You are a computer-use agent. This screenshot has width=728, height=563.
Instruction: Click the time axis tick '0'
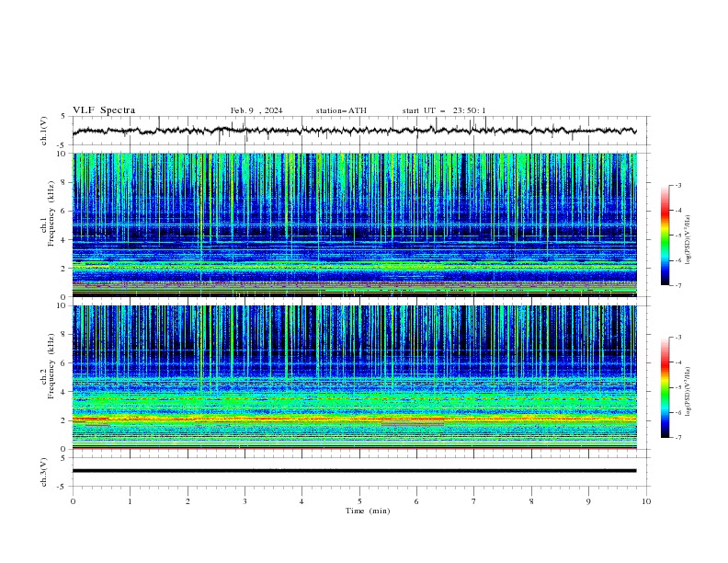[x=73, y=501]
